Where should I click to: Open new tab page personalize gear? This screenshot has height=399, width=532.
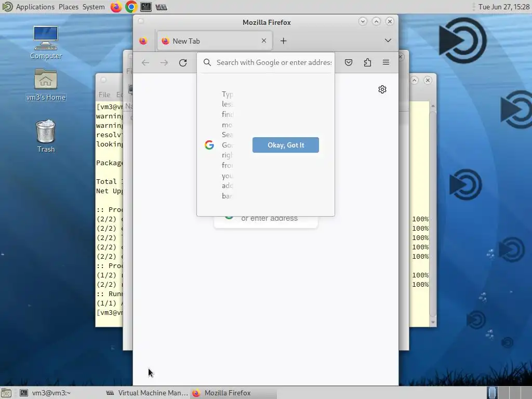382,89
